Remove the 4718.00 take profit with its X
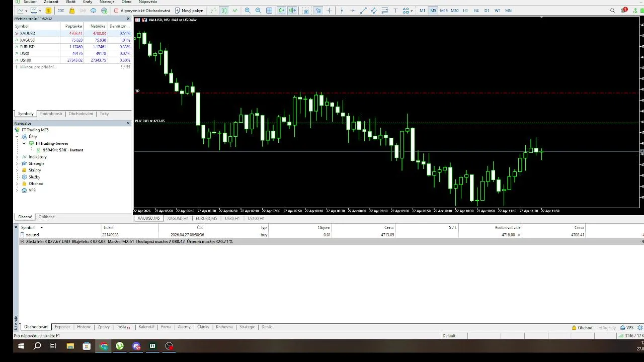Viewport: 644px width, 362px height. pyautogui.click(x=519, y=235)
